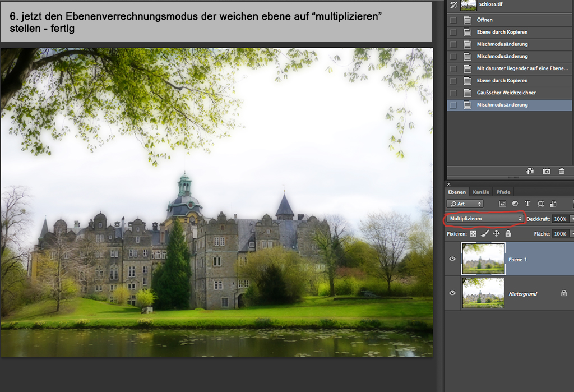Select the schloss.tif snapshot thumbnail
The width and height of the screenshot is (574, 392).
468,5
